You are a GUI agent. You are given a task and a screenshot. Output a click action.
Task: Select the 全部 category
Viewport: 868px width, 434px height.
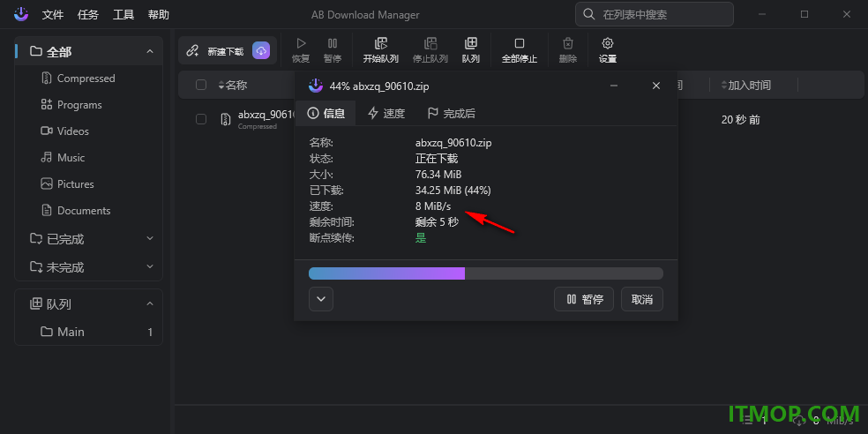coord(88,51)
